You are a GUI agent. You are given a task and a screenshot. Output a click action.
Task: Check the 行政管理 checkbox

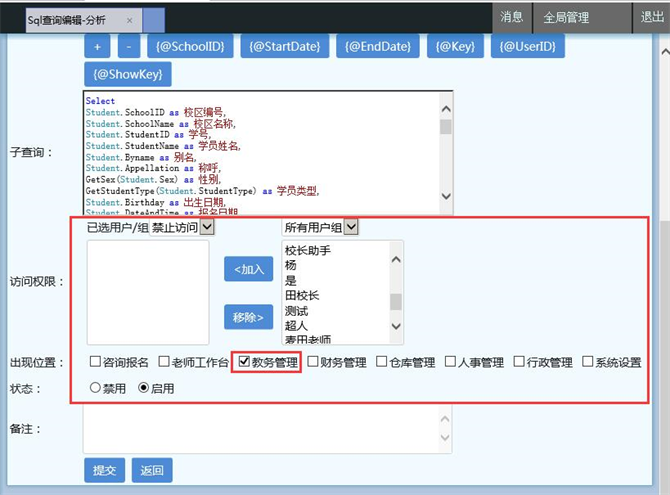(519, 362)
